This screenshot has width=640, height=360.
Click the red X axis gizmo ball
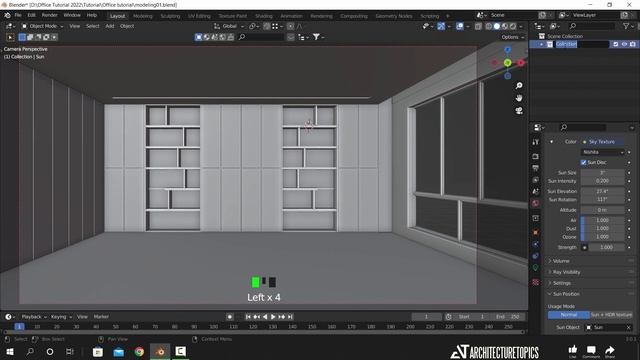pyautogui.click(x=521, y=63)
